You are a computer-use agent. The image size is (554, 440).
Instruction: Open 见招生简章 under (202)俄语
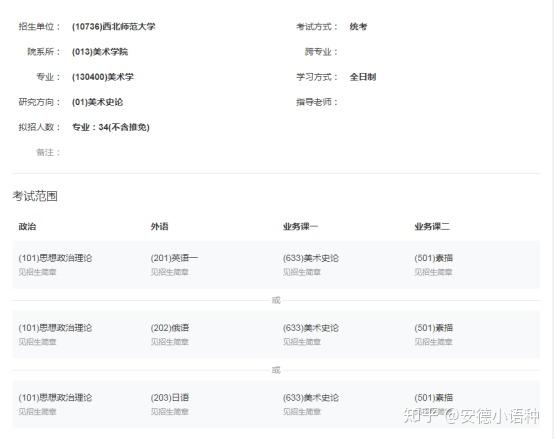[170, 342]
